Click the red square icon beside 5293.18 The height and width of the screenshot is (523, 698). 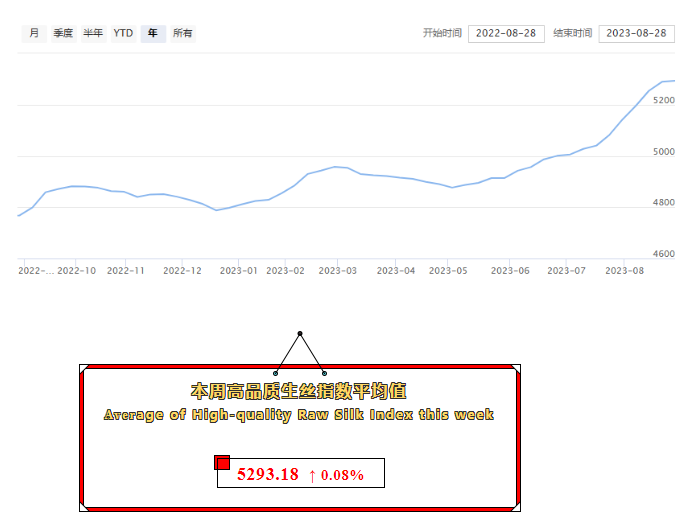click(x=222, y=462)
